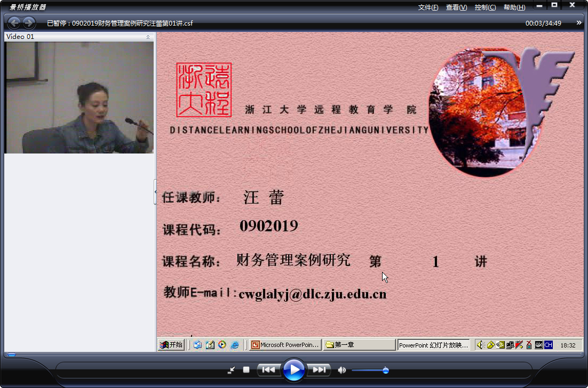Select the '第一章' folder taskbar button
This screenshot has height=388, width=588.
[359, 344]
